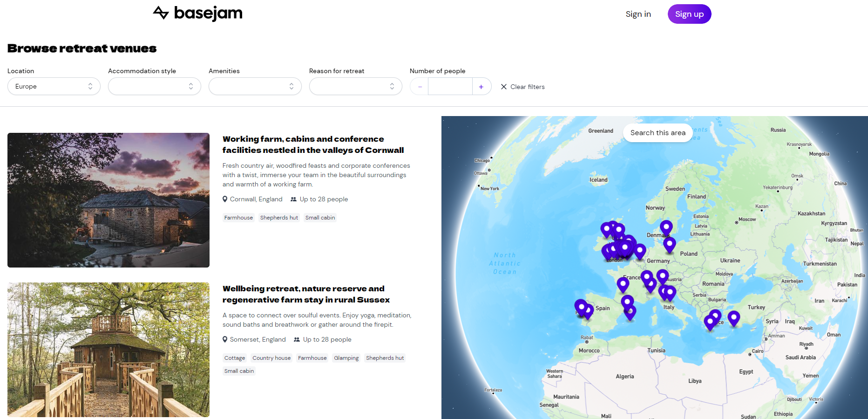Image resolution: width=868 pixels, height=419 pixels.
Task: Increase number of people with plus button
Action: pos(481,87)
